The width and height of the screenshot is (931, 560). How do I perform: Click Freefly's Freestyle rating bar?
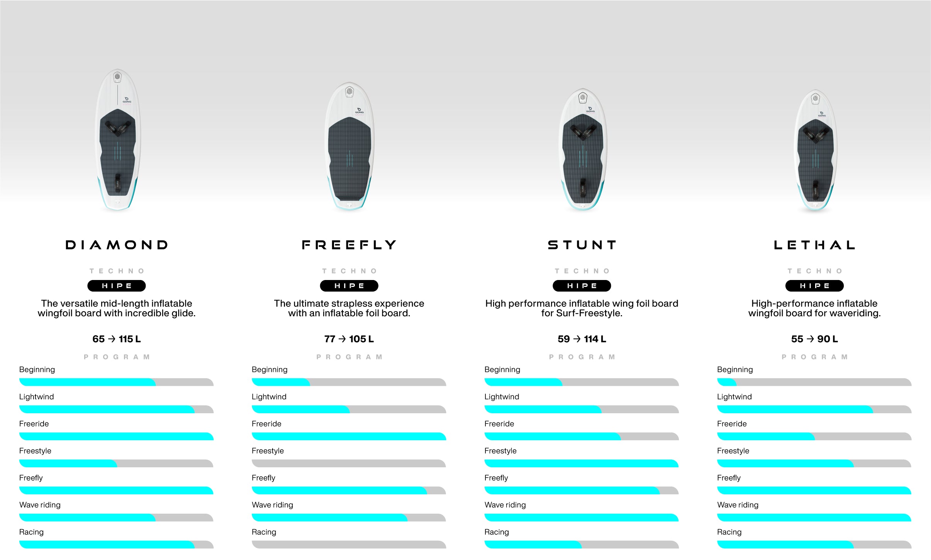(349, 463)
